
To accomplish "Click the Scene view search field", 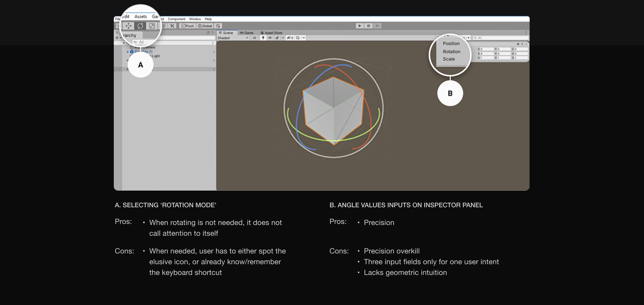I will [500, 38].
